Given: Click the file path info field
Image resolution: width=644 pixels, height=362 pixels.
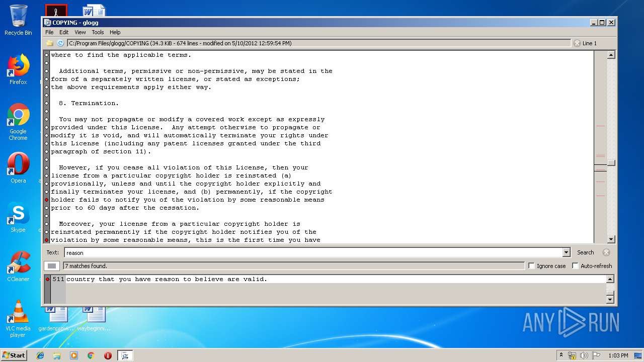Looking at the screenshot, I should pos(319,43).
